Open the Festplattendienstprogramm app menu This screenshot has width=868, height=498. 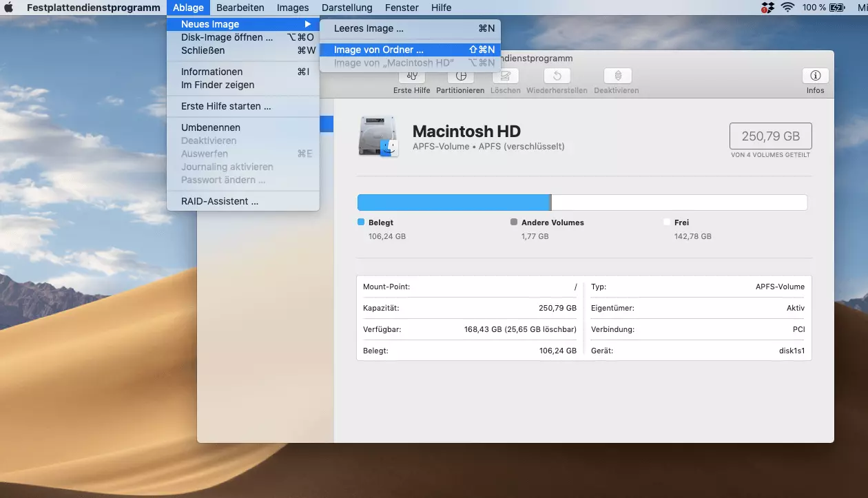coord(94,8)
